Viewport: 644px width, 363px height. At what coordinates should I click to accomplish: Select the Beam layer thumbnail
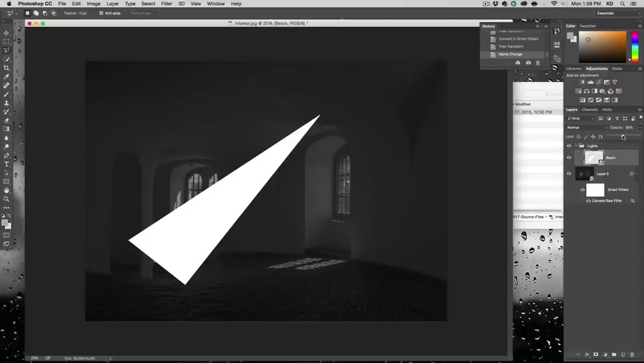tap(594, 157)
